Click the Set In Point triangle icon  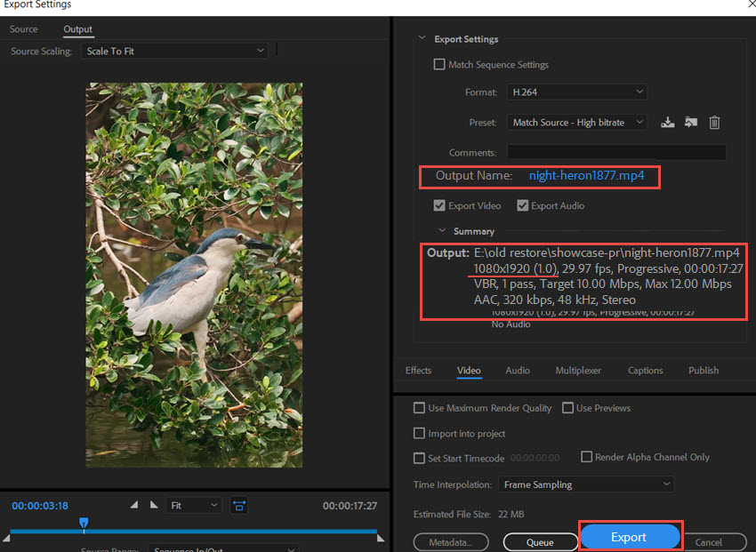click(134, 505)
